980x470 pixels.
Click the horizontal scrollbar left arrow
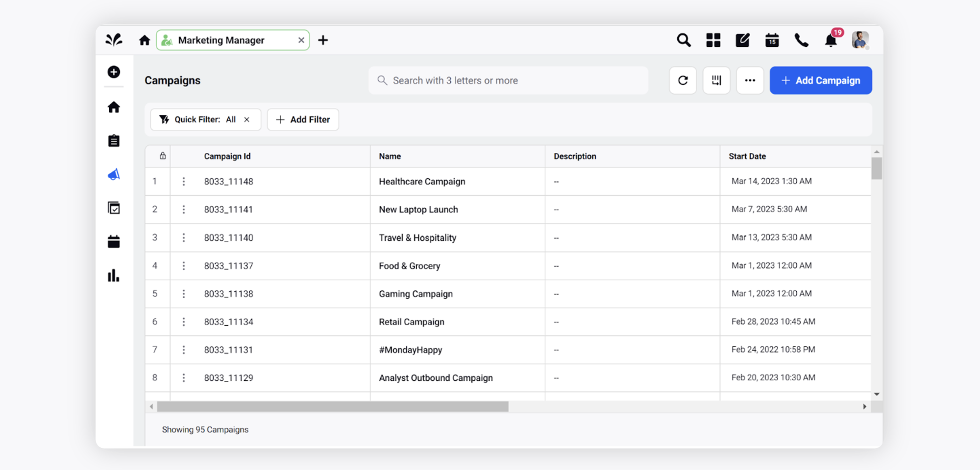click(x=151, y=406)
